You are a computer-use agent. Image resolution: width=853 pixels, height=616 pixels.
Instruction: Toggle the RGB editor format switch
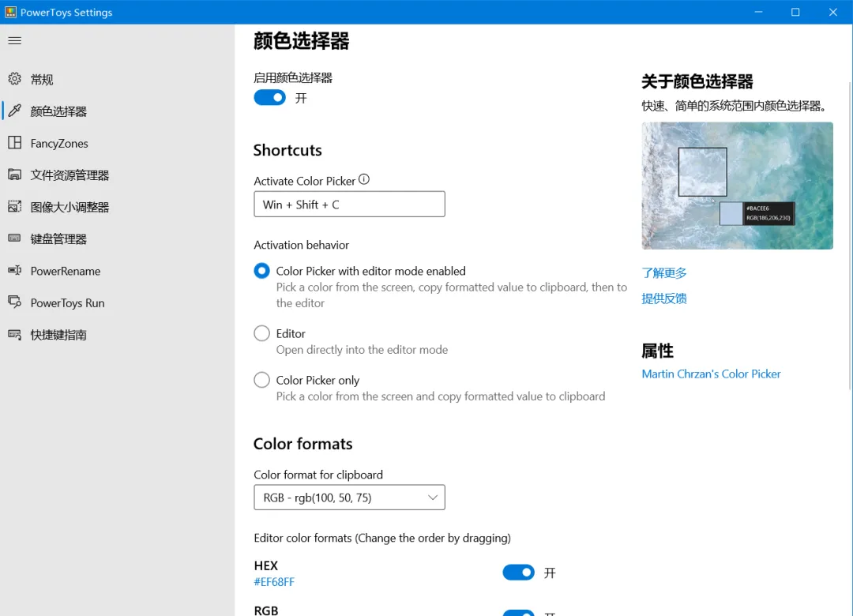pos(518,613)
